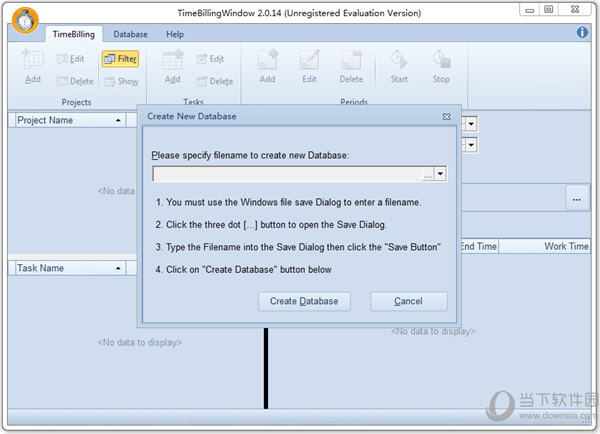The image size is (600, 434).
Task: Maximize the TimeBillingWindow window
Action: tap(549, 10)
